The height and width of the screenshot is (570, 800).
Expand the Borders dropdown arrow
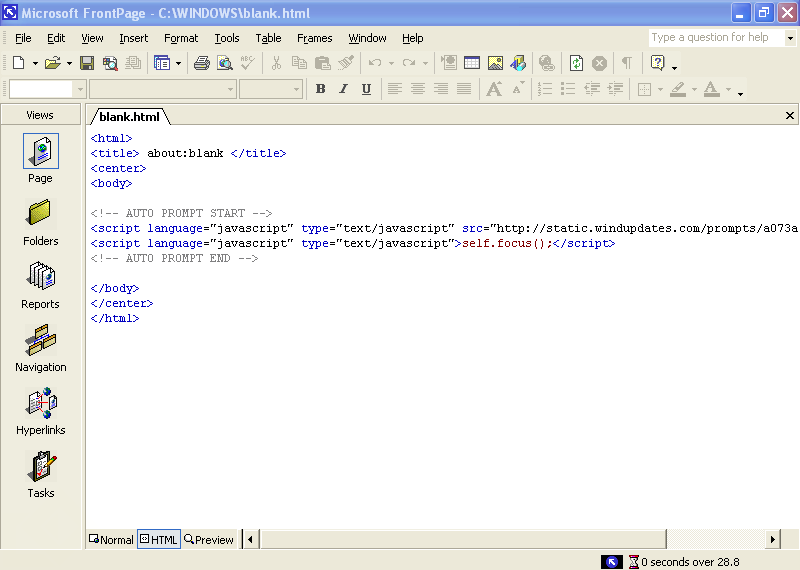(660, 90)
